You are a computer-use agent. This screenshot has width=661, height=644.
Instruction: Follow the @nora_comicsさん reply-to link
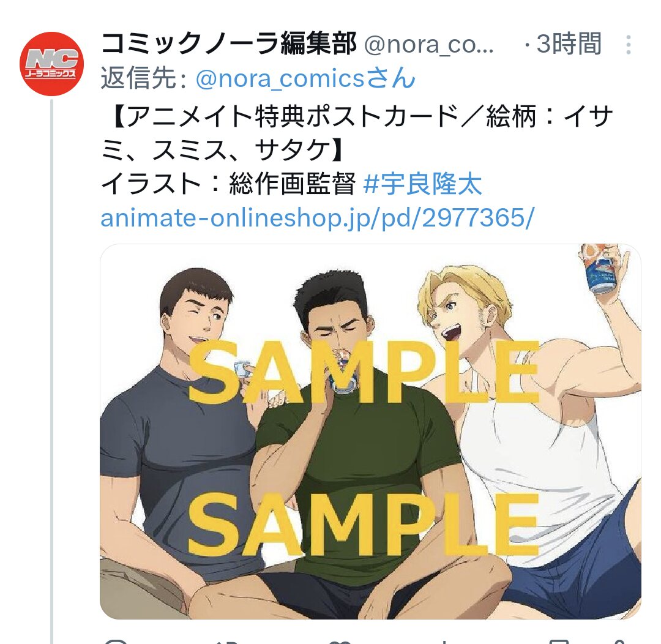click(x=305, y=78)
